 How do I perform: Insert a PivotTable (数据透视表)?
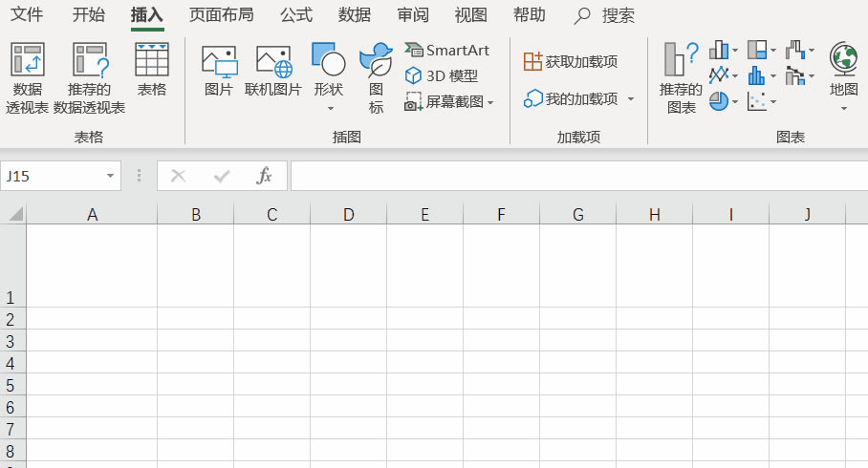pyautogui.click(x=27, y=78)
